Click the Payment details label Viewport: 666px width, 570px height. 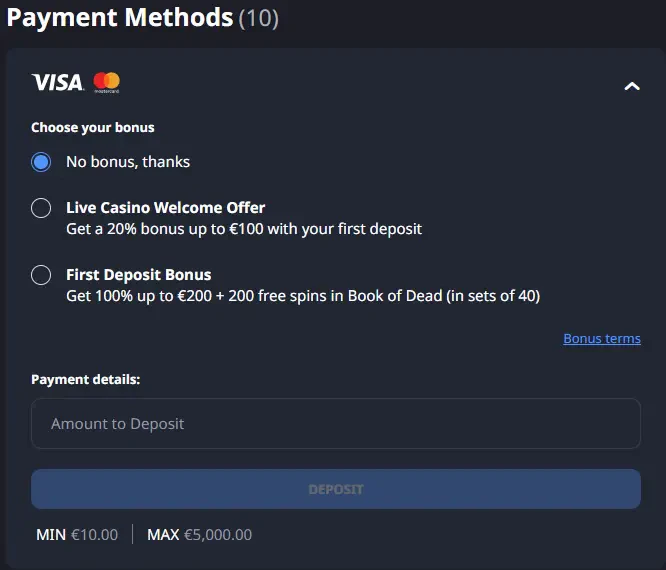[x=85, y=379]
